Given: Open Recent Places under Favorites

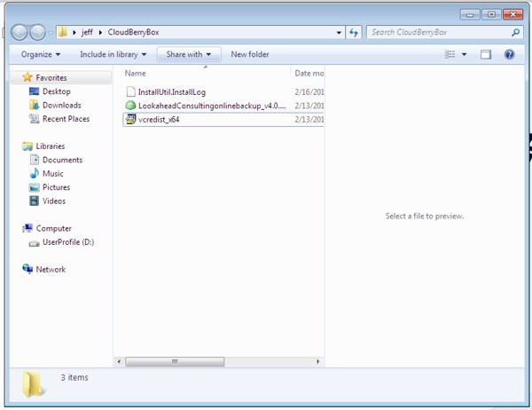Looking at the screenshot, I should coord(66,119).
